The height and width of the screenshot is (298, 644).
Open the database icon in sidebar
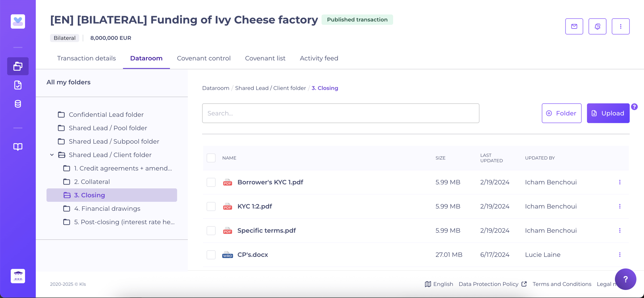(18, 104)
